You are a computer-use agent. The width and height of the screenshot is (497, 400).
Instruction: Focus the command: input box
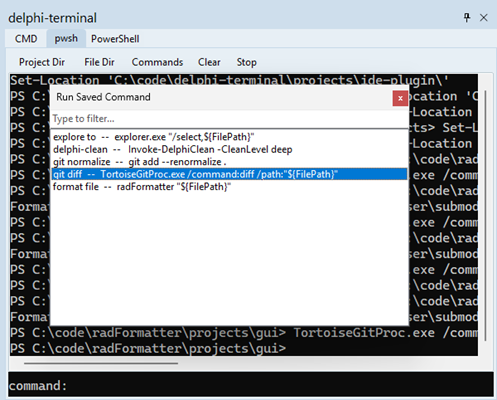pos(251,385)
